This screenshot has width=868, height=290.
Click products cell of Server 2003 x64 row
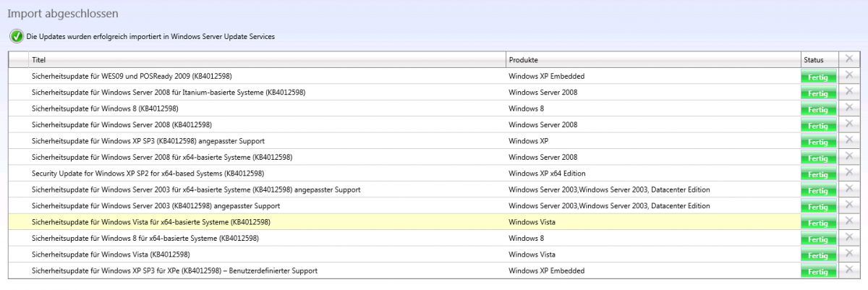(x=652, y=189)
